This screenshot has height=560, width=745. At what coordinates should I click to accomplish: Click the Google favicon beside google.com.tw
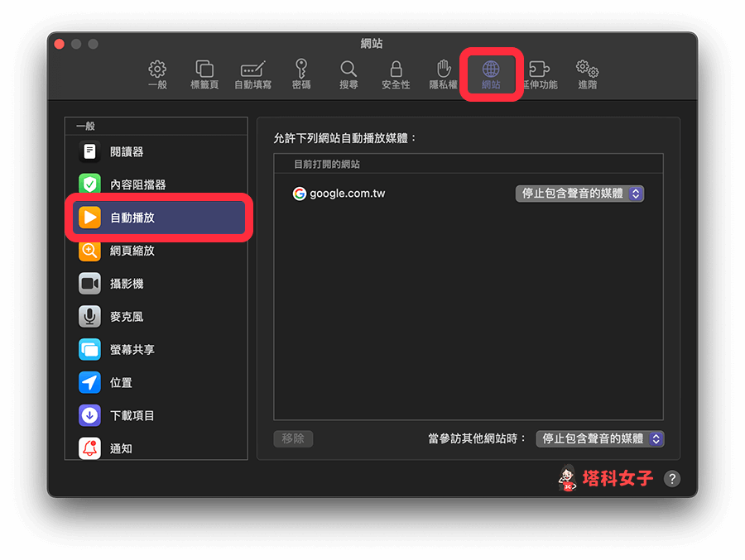[x=299, y=194]
